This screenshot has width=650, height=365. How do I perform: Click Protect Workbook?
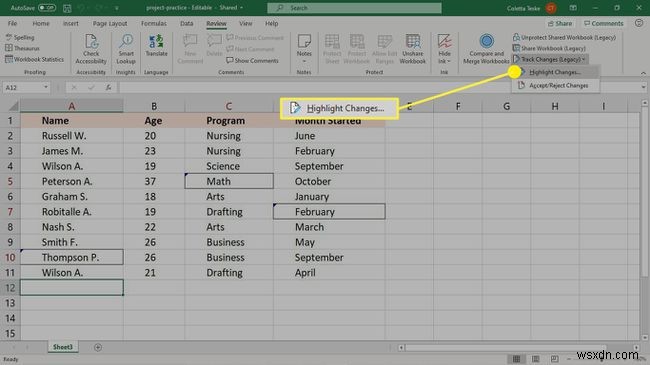(357, 49)
